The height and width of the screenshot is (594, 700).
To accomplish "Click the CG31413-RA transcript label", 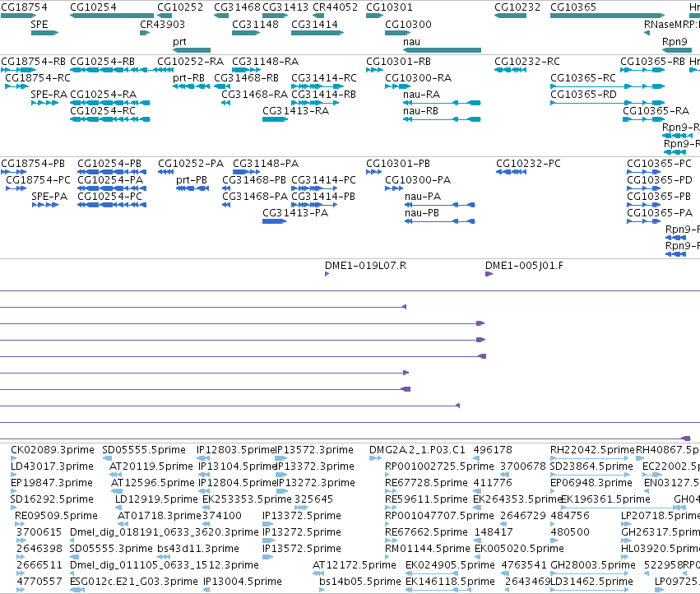I will [296, 111].
